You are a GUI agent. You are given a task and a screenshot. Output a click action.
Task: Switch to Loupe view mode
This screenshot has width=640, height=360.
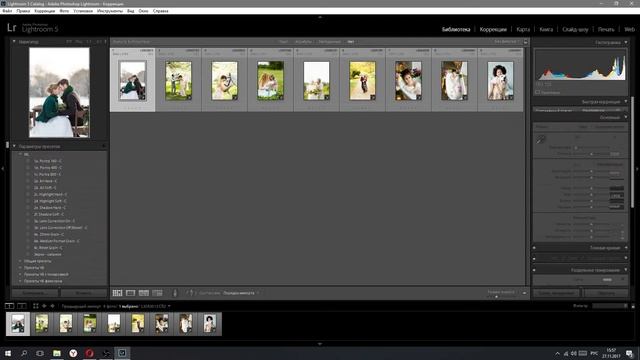point(131,293)
